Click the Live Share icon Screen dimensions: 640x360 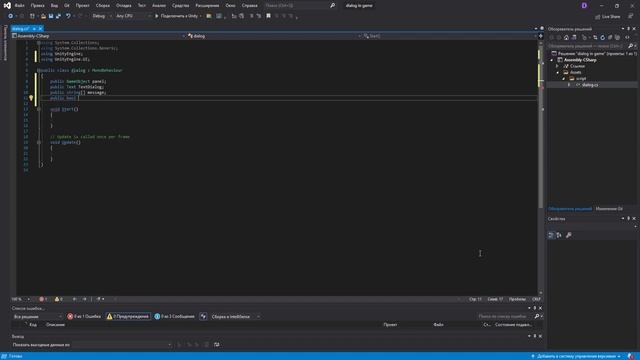click(x=598, y=17)
